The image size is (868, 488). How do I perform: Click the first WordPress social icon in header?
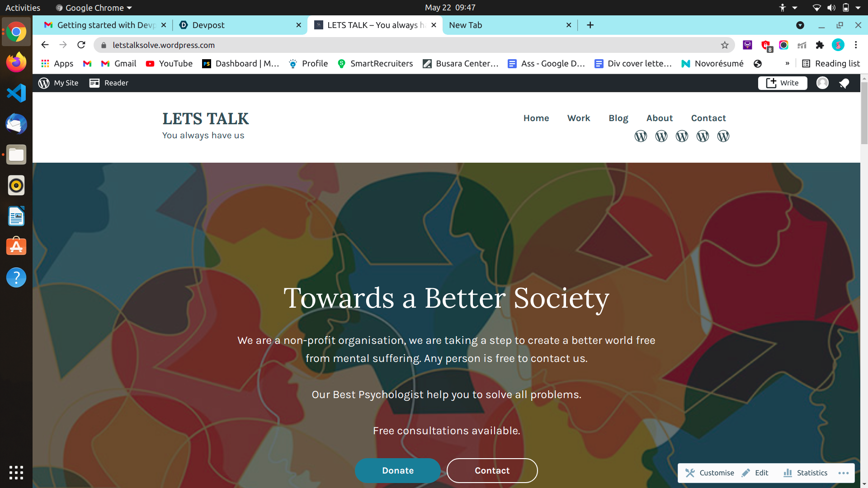coord(641,136)
